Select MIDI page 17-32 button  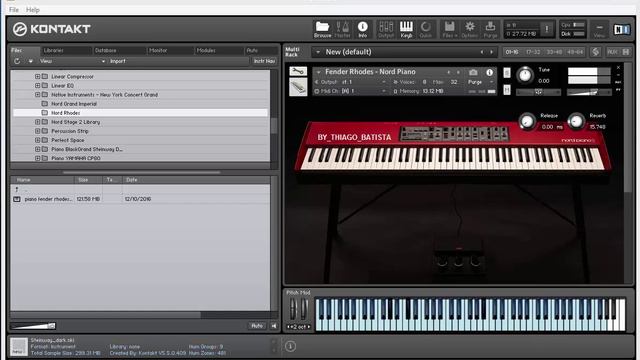[x=533, y=52]
